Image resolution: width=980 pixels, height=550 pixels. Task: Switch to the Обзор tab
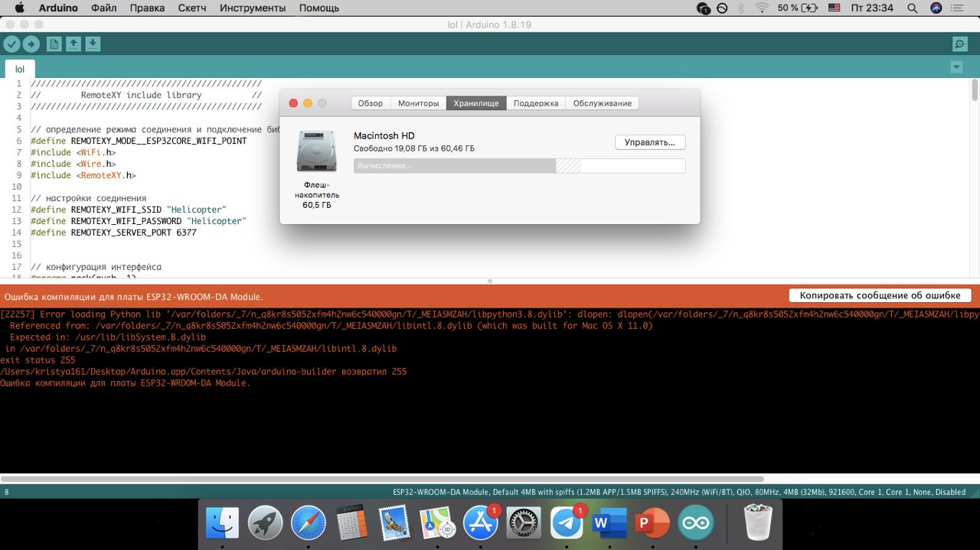[371, 103]
